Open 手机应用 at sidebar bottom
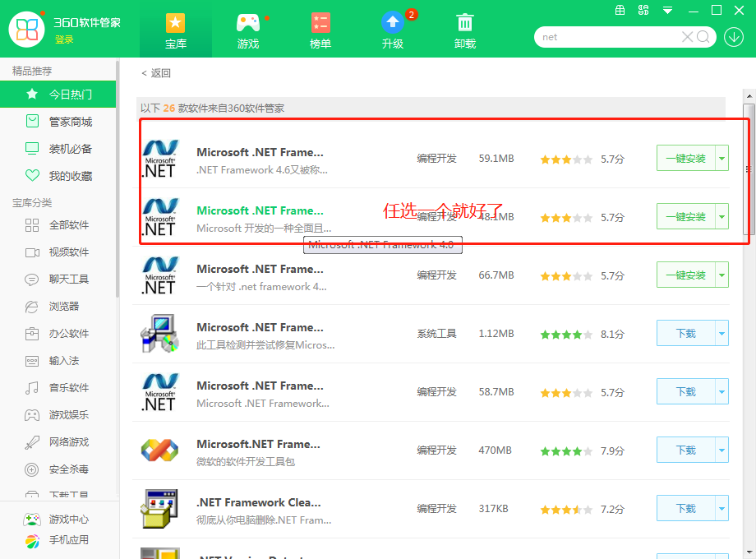 pos(57,540)
